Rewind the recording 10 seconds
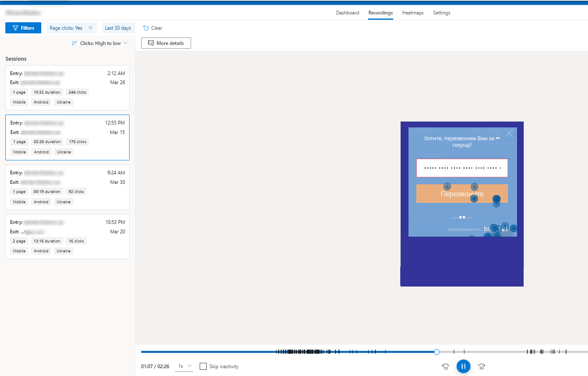 [x=446, y=367]
